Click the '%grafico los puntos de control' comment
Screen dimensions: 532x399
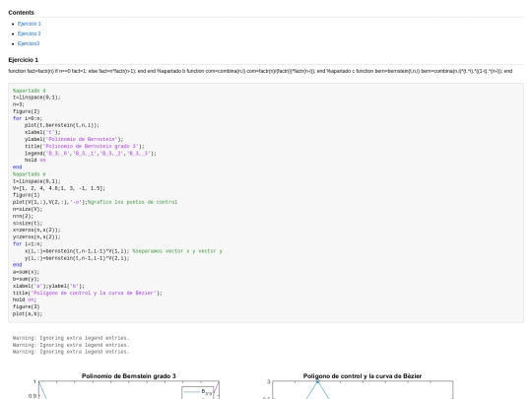pyautogui.click(x=132, y=202)
